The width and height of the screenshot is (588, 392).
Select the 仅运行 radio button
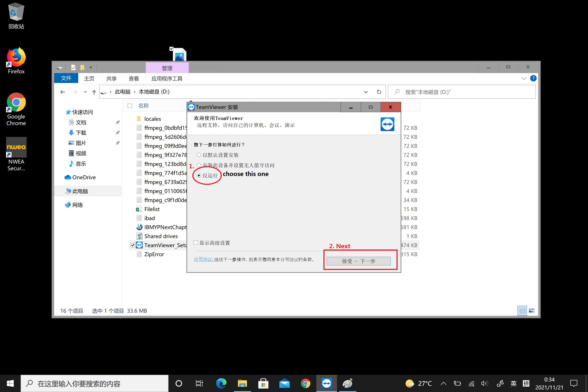coord(199,176)
